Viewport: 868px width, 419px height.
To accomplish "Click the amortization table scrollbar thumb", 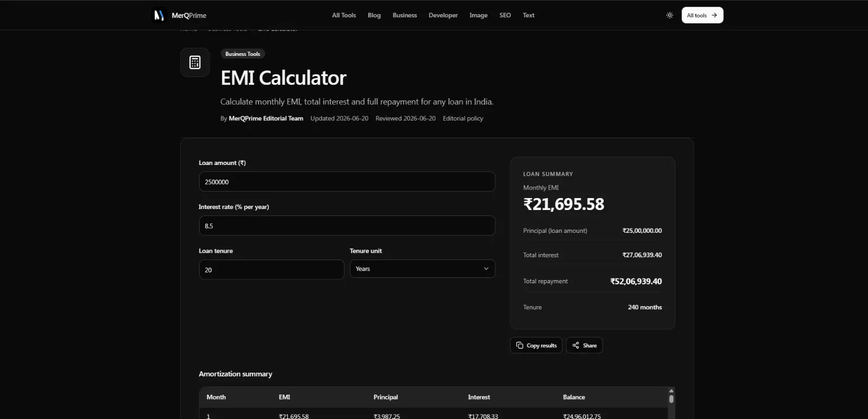I will [671, 399].
